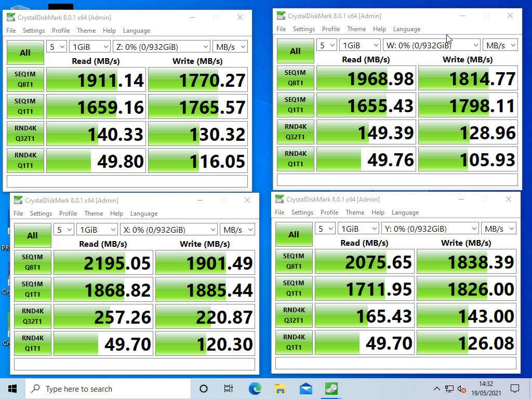This screenshot has height=399, width=532.
Task: Select the 126.08 write result in Y: window
Action: click(x=466, y=343)
